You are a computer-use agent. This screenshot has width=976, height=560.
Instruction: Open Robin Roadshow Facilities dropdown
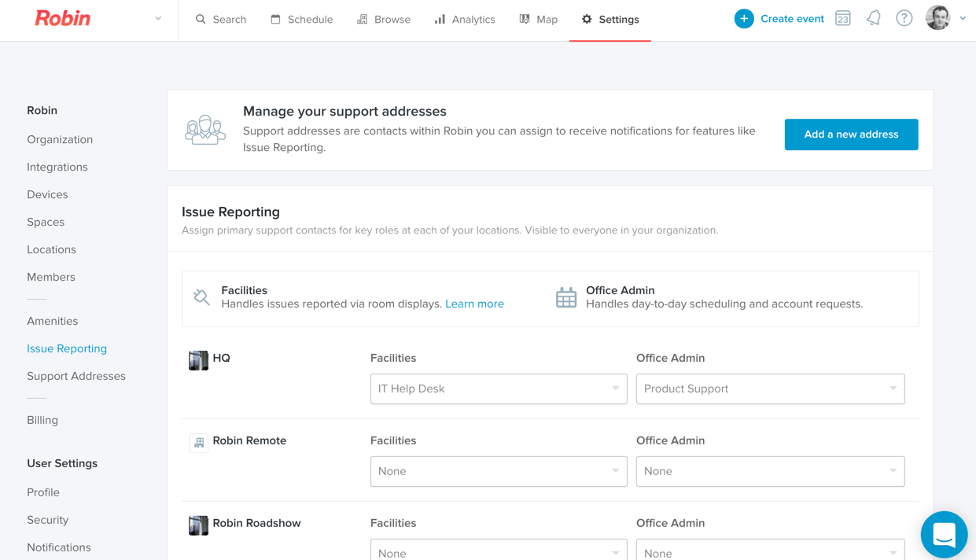pyautogui.click(x=499, y=550)
